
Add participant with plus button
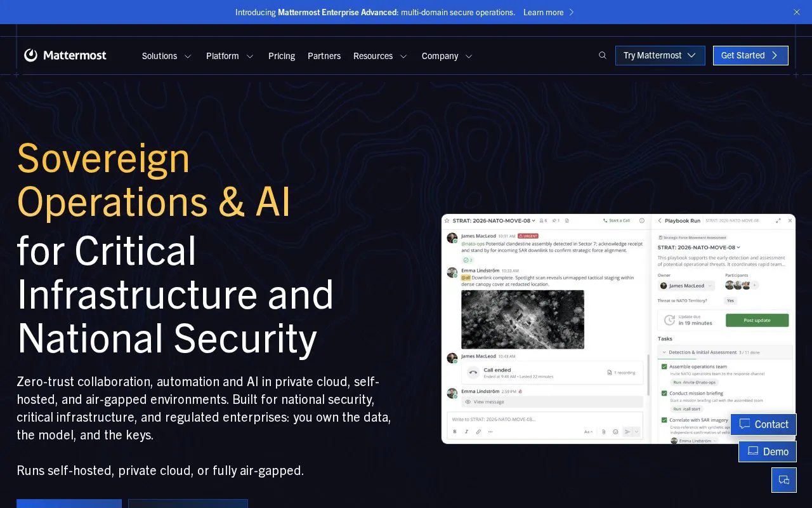[754, 286]
